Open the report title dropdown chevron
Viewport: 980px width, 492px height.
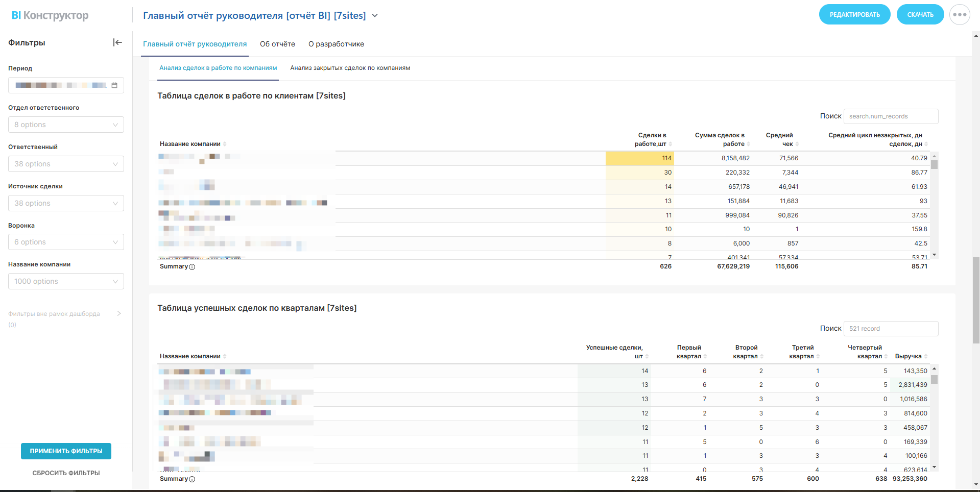point(375,16)
